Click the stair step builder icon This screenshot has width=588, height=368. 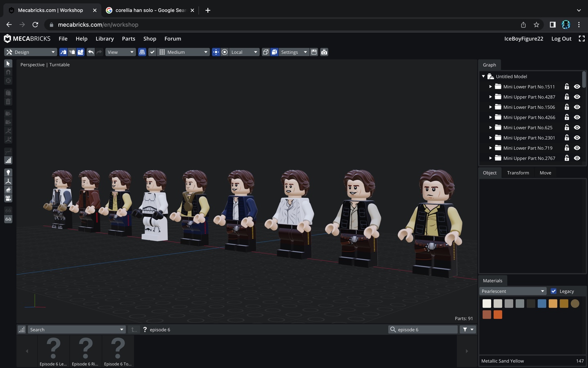coord(8,160)
